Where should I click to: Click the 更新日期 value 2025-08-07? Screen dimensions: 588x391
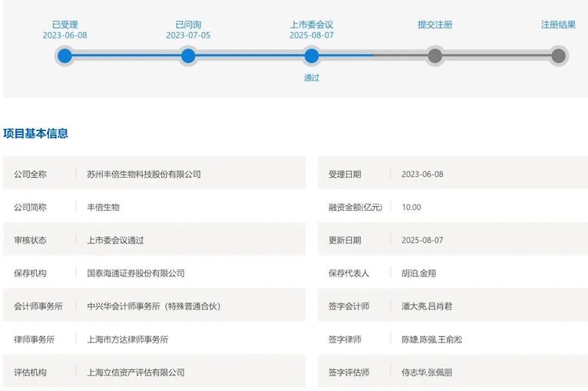pos(422,240)
